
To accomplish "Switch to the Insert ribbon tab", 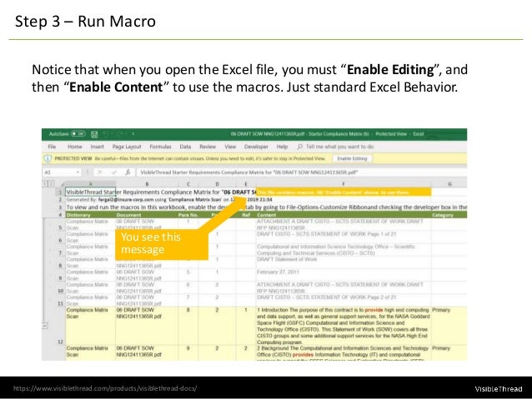I will coord(97,147).
